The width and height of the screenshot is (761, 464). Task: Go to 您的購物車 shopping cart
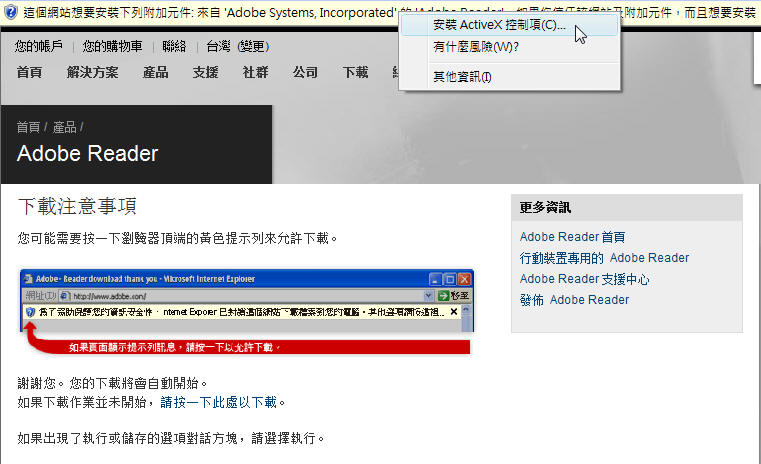(x=112, y=46)
